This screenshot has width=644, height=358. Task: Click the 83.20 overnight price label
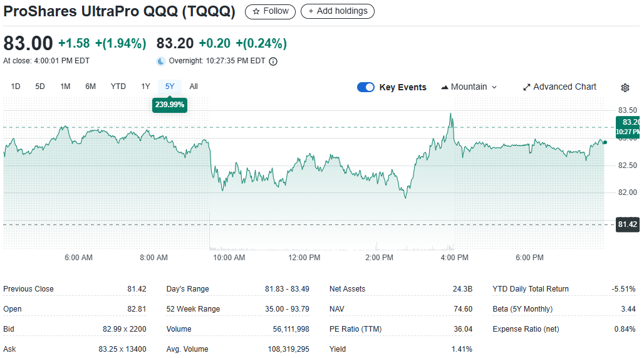(x=628, y=127)
